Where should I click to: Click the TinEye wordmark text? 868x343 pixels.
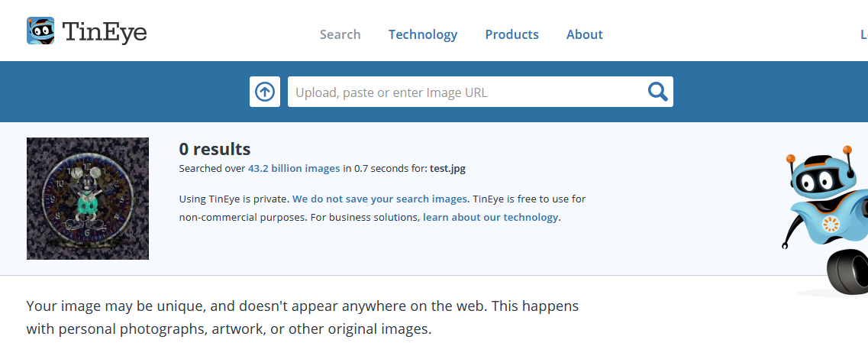[105, 33]
